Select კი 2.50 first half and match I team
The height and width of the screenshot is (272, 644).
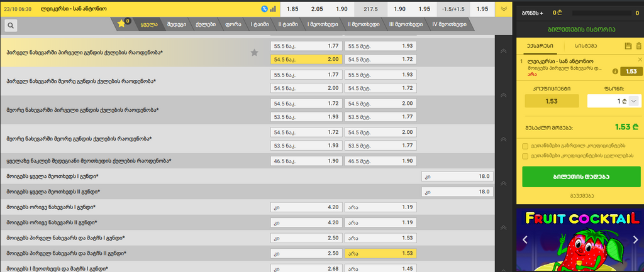[306, 238]
